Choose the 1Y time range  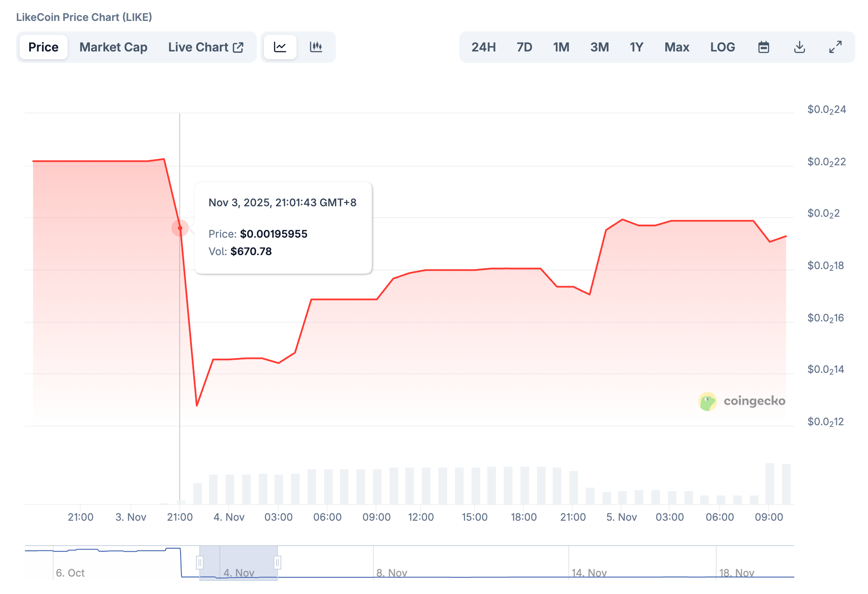(636, 47)
